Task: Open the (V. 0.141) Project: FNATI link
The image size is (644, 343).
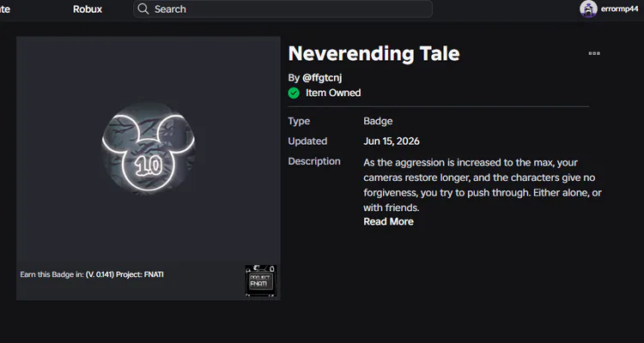Action: [x=125, y=274]
